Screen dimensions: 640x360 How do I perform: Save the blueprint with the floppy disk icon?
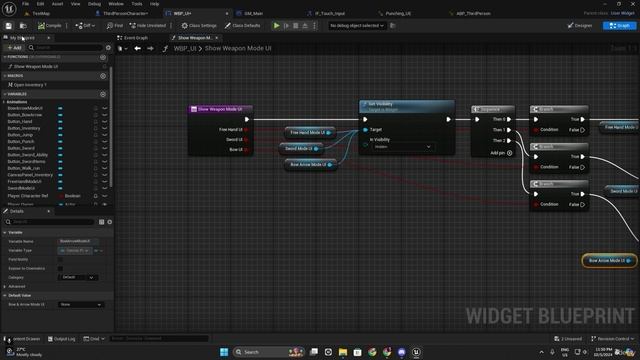pos(9,26)
